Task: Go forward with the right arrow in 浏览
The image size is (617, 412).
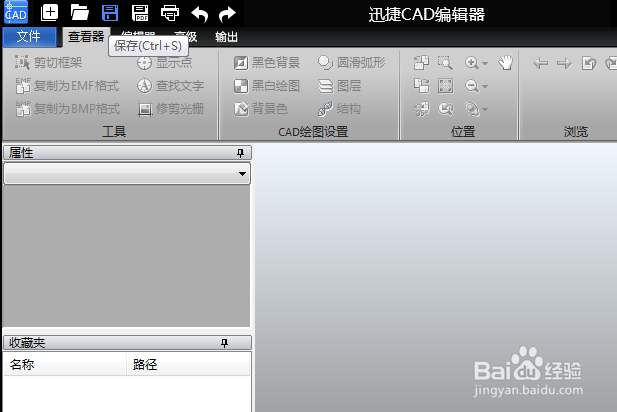Action: point(564,63)
